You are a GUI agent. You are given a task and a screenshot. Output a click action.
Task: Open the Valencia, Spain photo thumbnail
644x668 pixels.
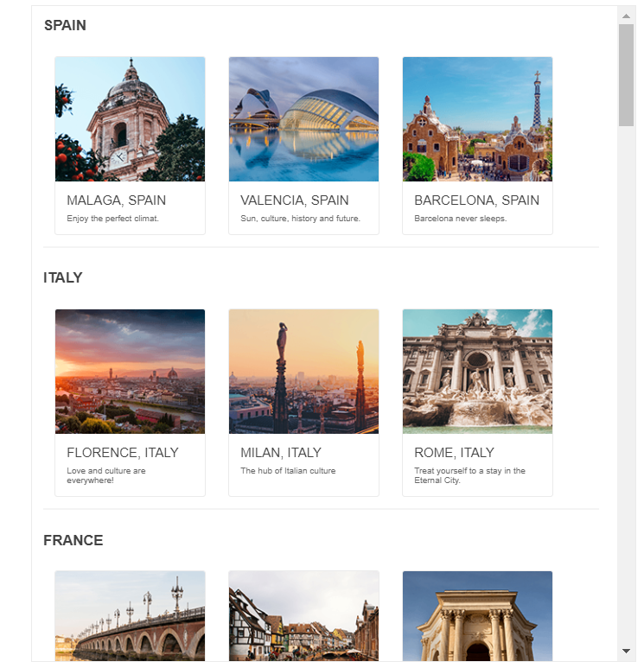pos(304,119)
